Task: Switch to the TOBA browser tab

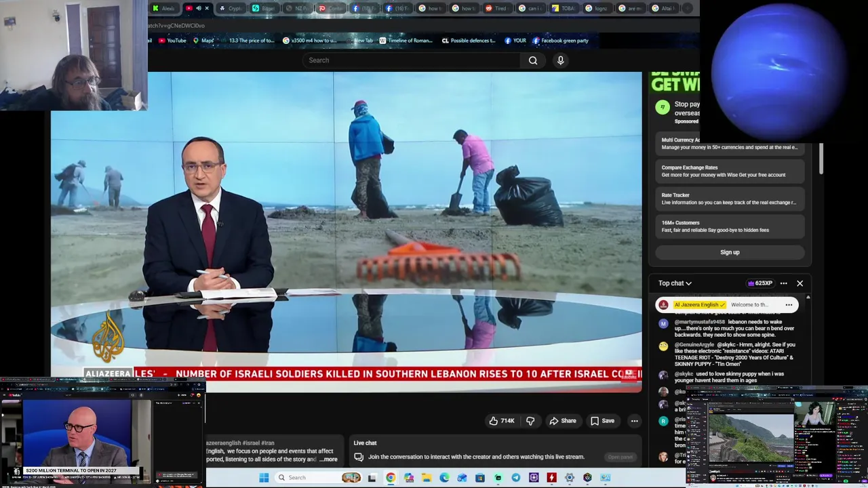Action: [563, 8]
